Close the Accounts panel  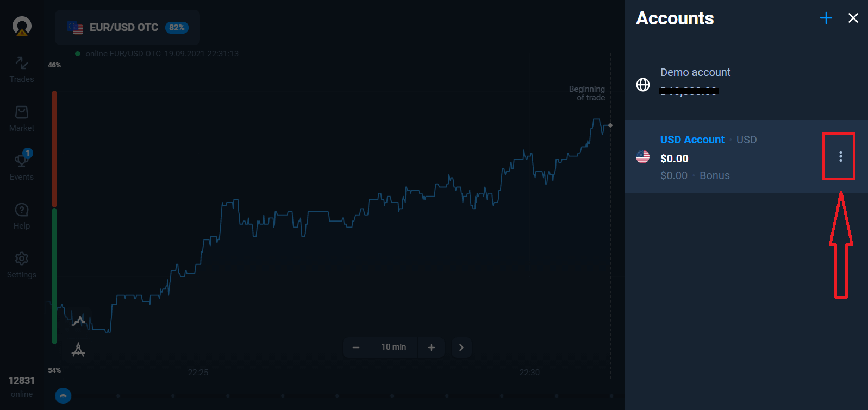click(853, 18)
